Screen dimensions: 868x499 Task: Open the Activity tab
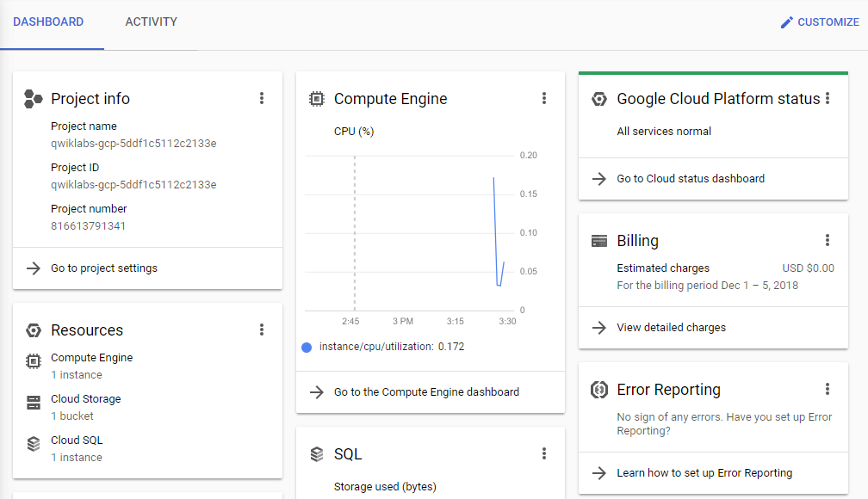point(152,22)
